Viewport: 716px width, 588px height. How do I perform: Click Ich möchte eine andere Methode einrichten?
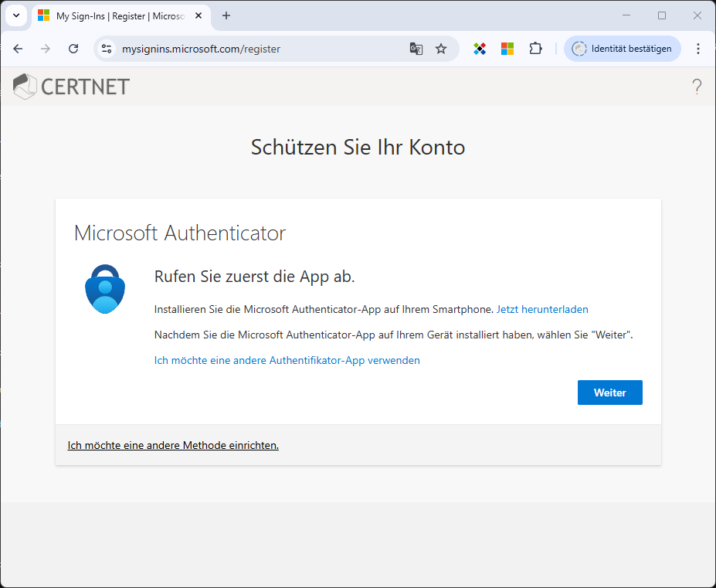[173, 445]
